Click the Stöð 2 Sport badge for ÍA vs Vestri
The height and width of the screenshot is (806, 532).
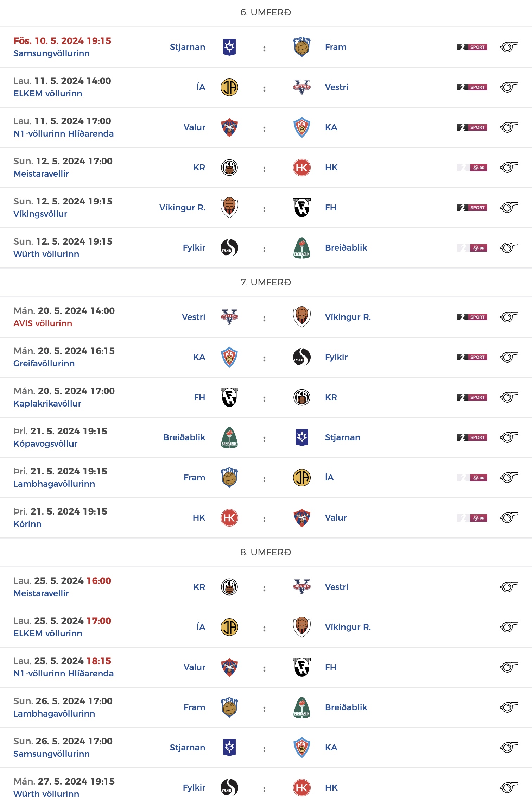click(x=472, y=87)
